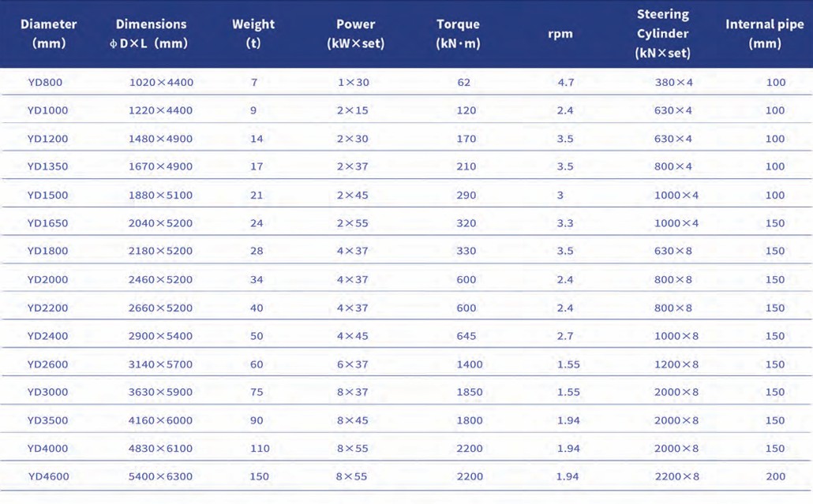Select the 645 torque value
The height and width of the screenshot is (504, 813).
click(x=466, y=336)
